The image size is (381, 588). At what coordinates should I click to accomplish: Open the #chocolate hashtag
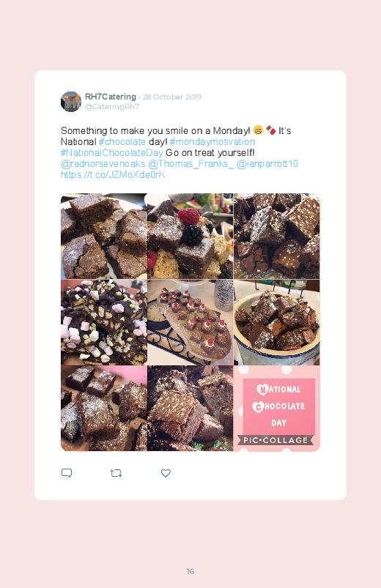click(x=122, y=142)
